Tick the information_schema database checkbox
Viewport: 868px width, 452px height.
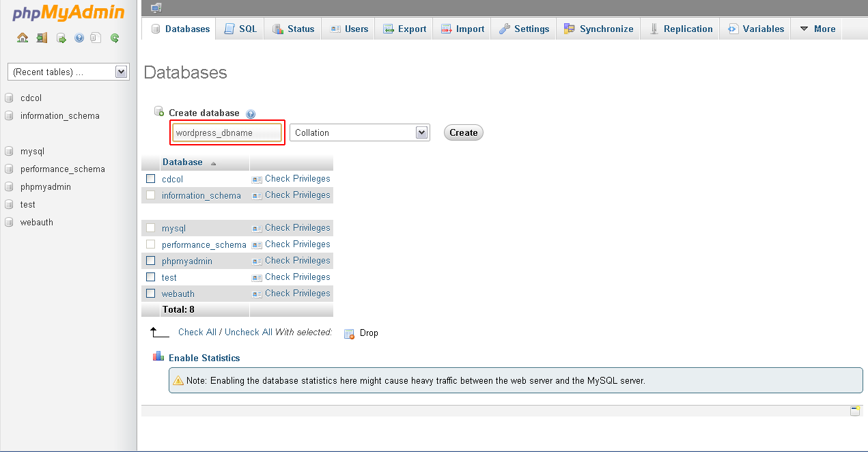coord(151,195)
